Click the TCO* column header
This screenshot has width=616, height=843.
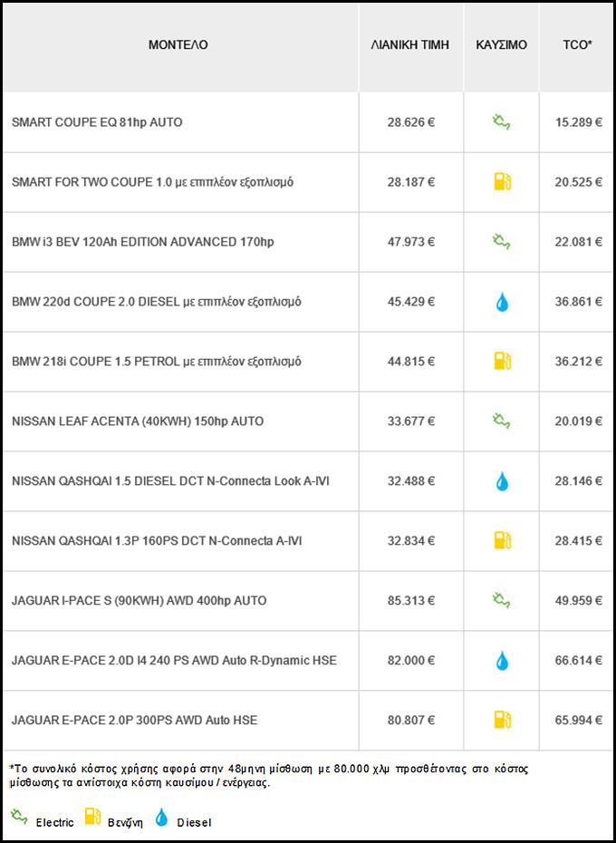[x=577, y=45]
